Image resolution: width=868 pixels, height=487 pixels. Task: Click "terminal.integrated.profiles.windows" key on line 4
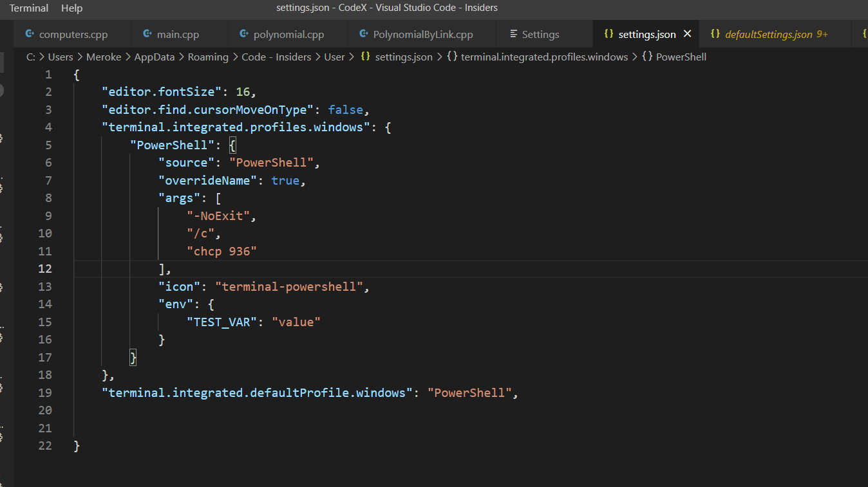236,127
